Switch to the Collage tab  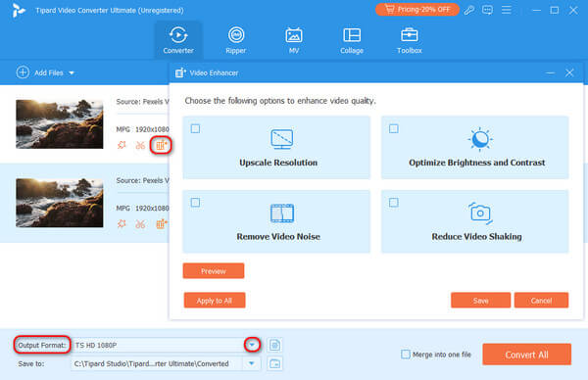click(x=352, y=40)
